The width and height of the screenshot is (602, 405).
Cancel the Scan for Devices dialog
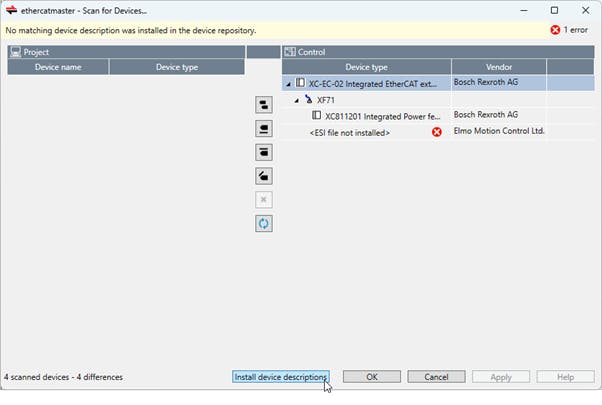click(x=436, y=377)
